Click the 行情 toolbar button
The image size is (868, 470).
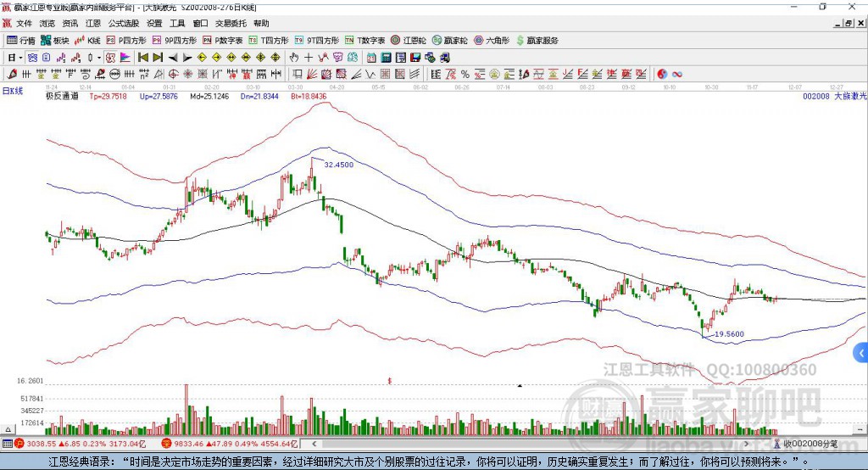(21, 41)
